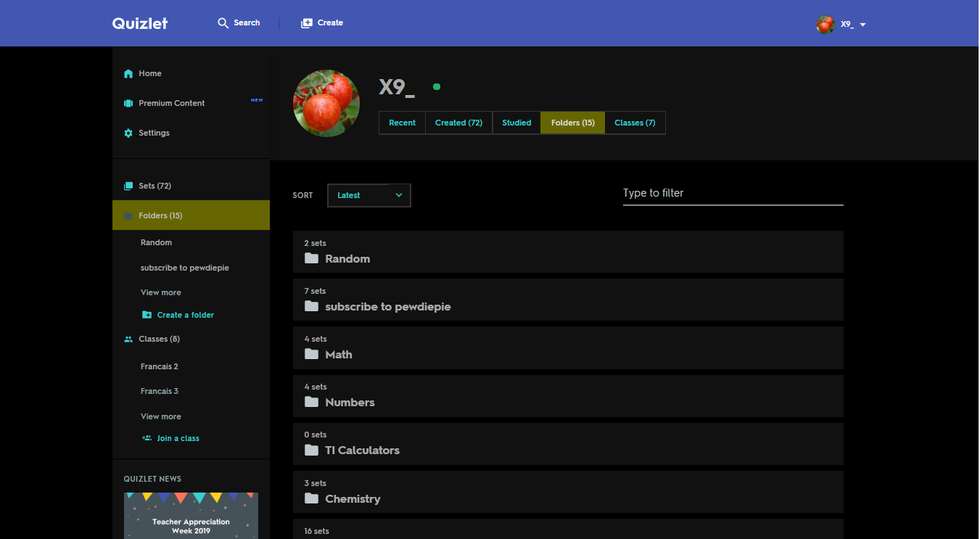Click the Home house icon
The height and width of the screenshot is (539, 980).
coord(128,73)
